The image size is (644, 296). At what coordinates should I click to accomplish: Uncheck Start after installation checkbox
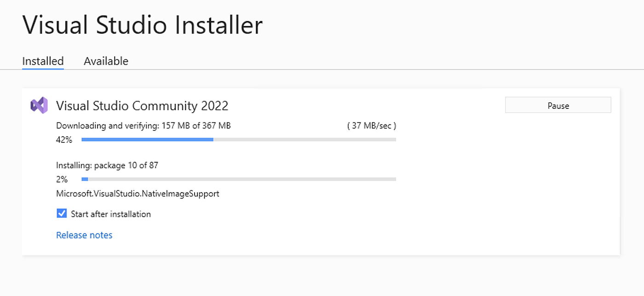[x=62, y=214]
